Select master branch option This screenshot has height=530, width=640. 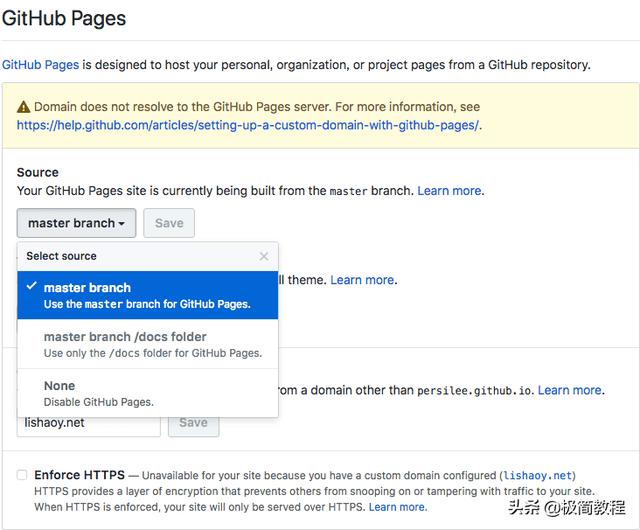pyautogui.click(x=148, y=295)
